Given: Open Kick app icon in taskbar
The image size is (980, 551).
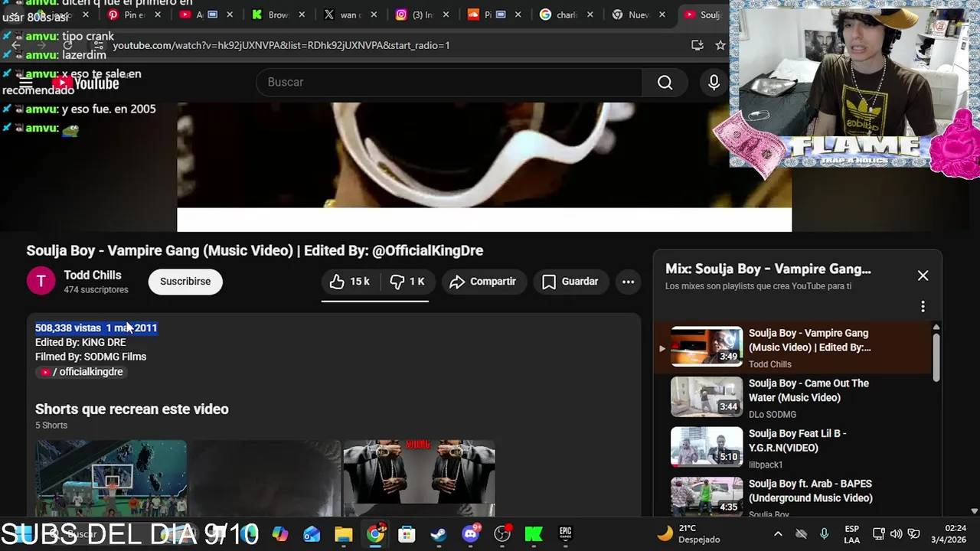Looking at the screenshot, I should pos(534,533).
